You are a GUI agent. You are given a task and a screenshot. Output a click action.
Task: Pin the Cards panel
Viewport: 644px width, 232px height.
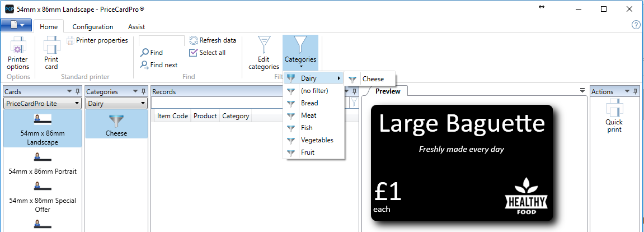click(78, 91)
